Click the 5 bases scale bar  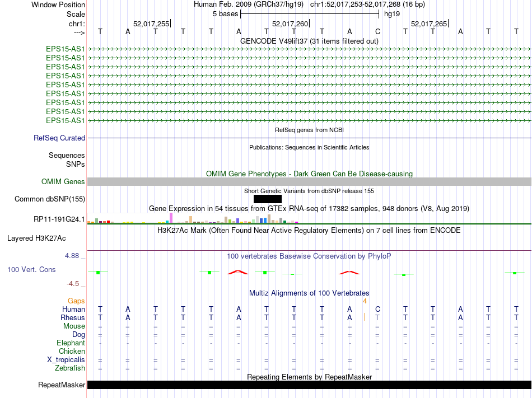pos(310,14)
